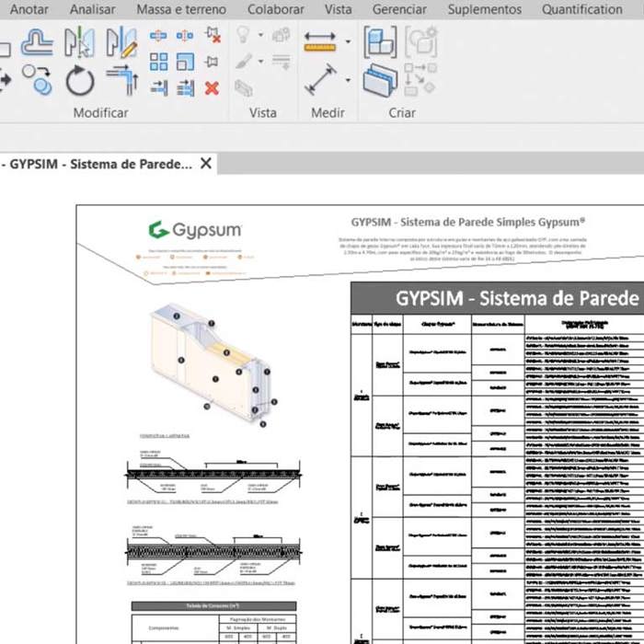Click the Modificar panel label

point(100,112)
